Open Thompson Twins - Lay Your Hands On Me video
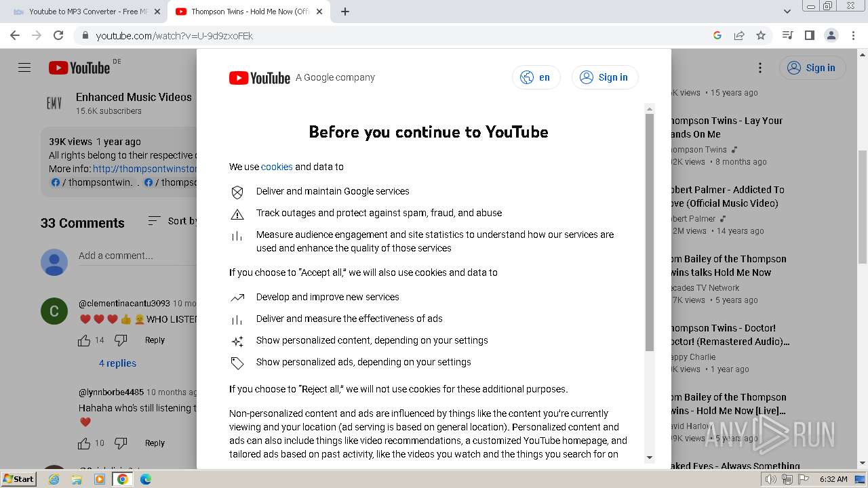This screenshot has height=488, width=868. point(726,127)
